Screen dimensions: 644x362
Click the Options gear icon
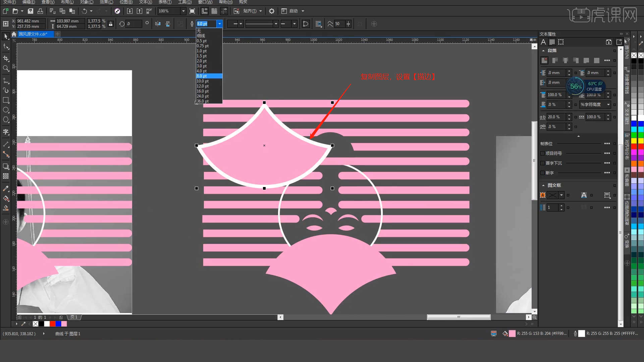pyautogui.click(x=272, y=11)
